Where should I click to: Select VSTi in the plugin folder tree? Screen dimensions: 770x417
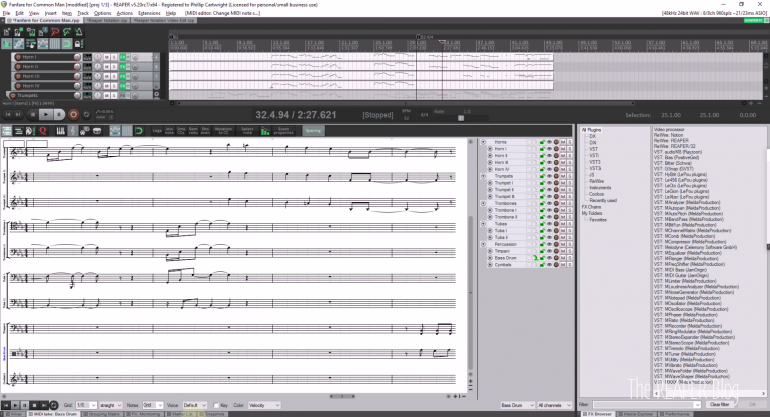594,155
